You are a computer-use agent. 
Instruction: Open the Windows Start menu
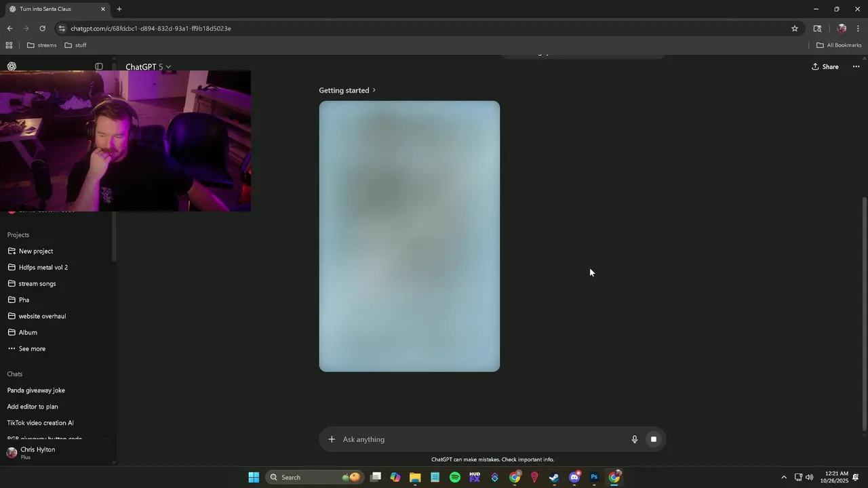254,477
